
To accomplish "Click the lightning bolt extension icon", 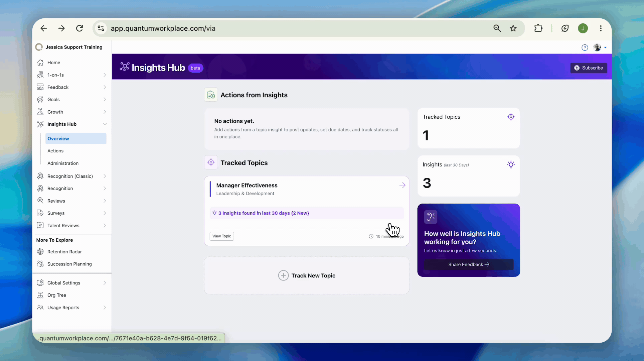I will [x=565, y=28].
